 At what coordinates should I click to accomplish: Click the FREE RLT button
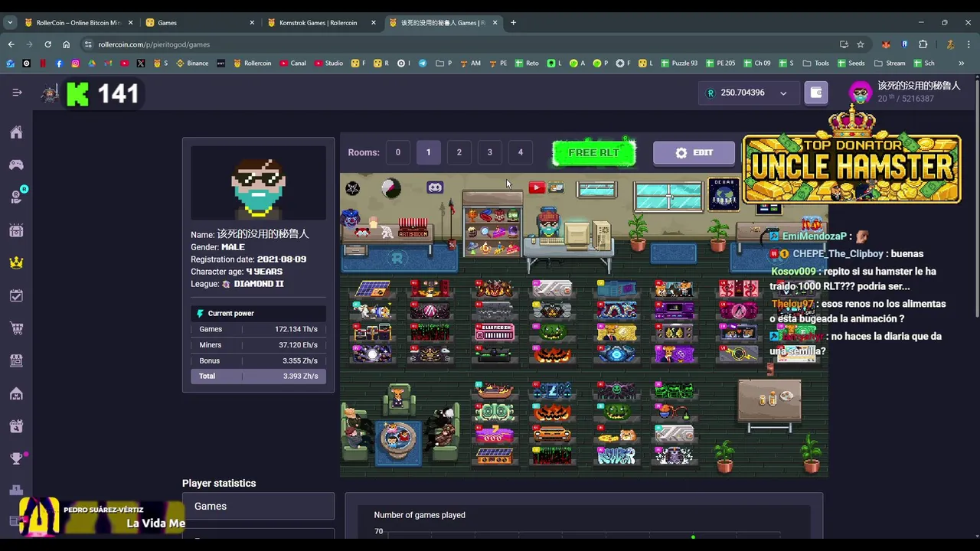click(x=594, y=152)
